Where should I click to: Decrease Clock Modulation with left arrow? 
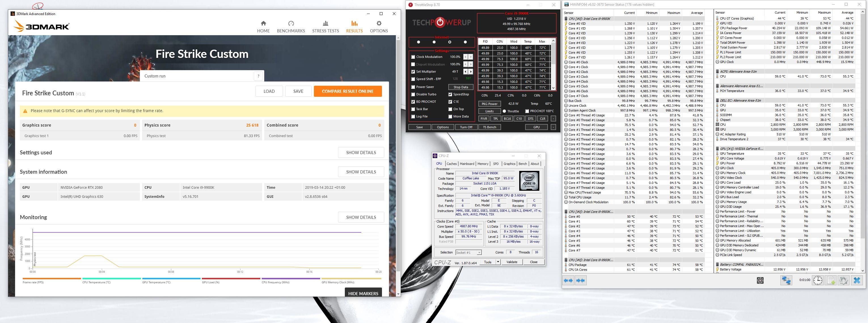(x=465, y=57)
